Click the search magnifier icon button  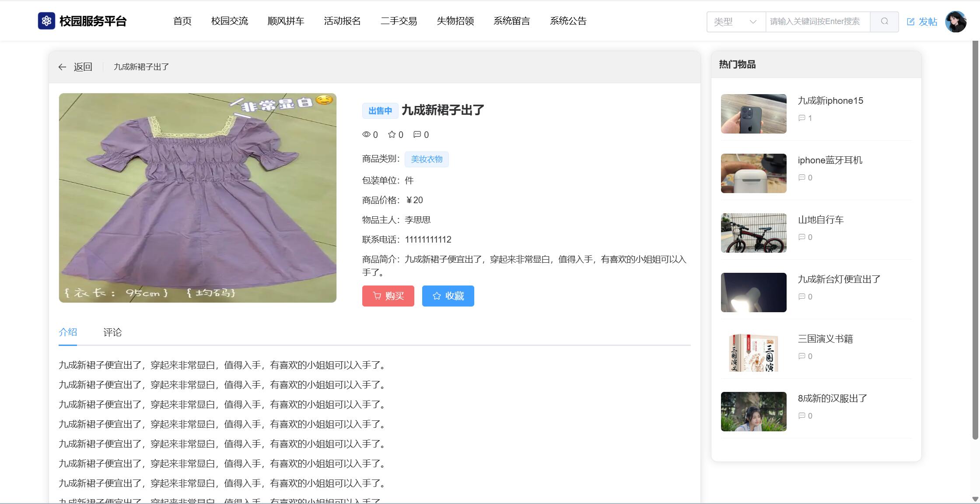tap(884, 21)
